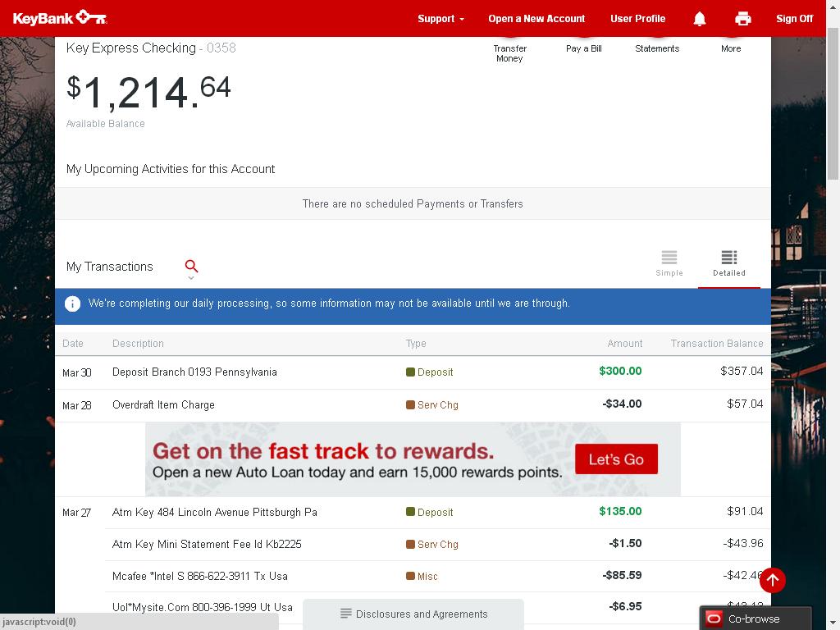Image resolution: width=840 pixels, height=630 pixels.
Task: Click the Amount column header
Action: pyautogui.click(x=624, y=344)
